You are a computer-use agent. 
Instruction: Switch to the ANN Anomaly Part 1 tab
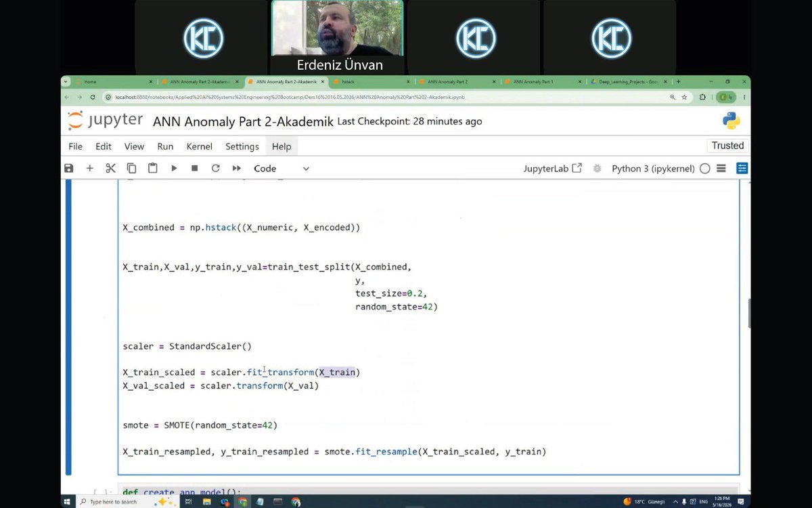point(541,81)
